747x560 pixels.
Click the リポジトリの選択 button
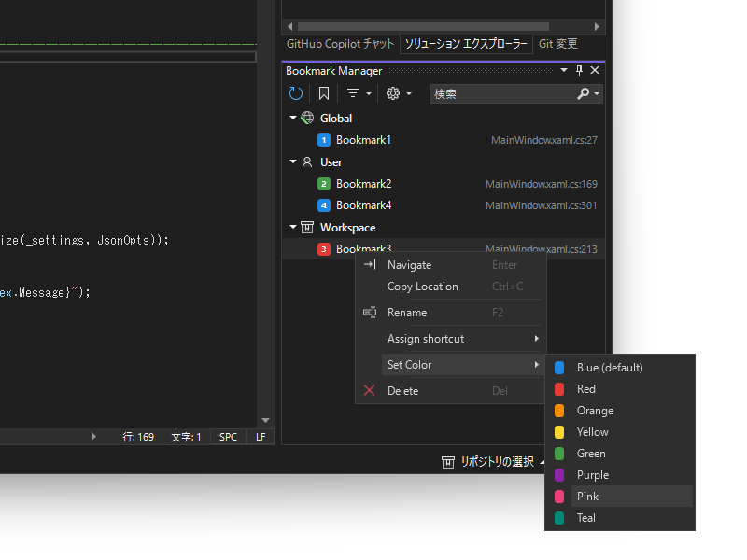(x=495, y=461)
